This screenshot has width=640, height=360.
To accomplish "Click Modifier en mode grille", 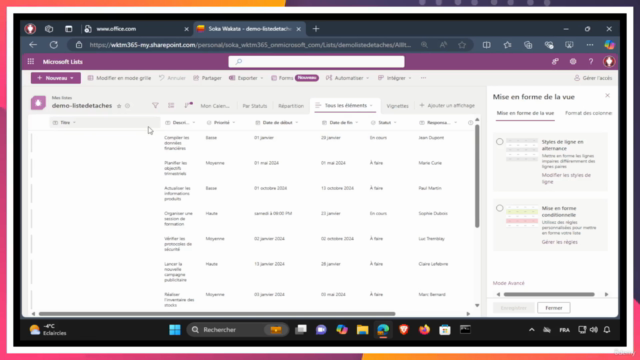I will click(119, 78).
